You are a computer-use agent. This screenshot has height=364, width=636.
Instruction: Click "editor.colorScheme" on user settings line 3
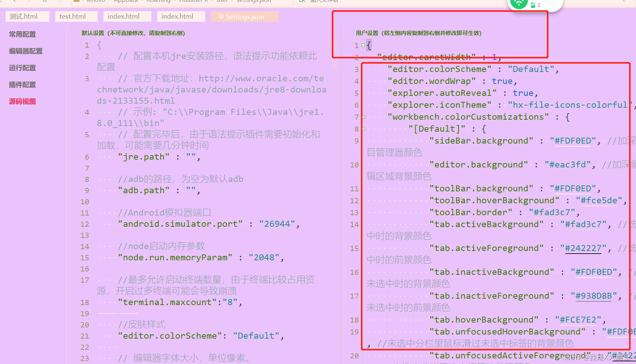tap(440, 69)
